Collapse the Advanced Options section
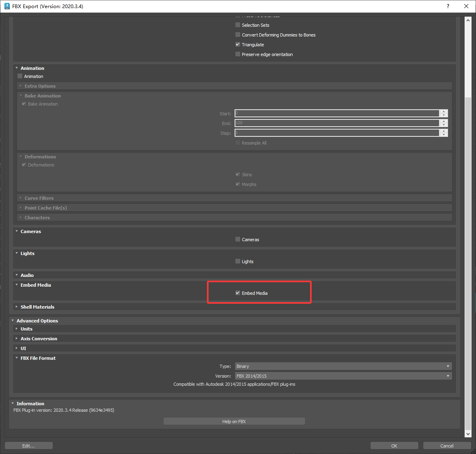The image size is (476, 454). pos(13,320)
